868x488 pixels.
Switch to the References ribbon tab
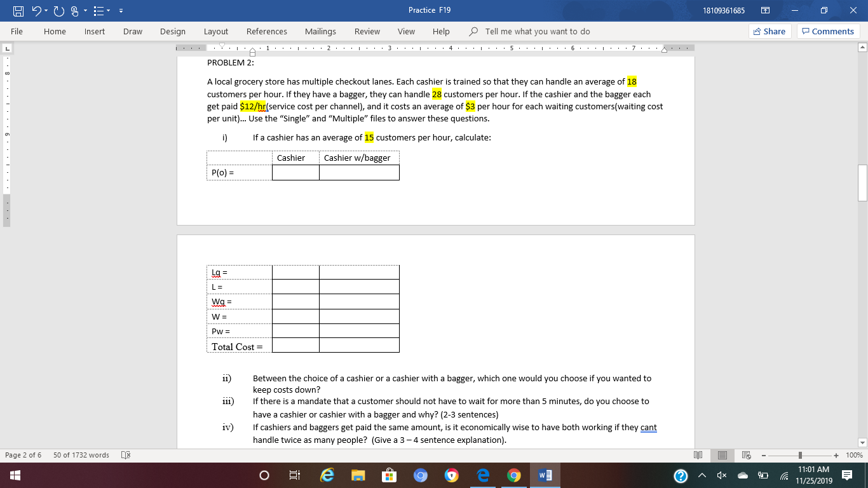point(267,31)
